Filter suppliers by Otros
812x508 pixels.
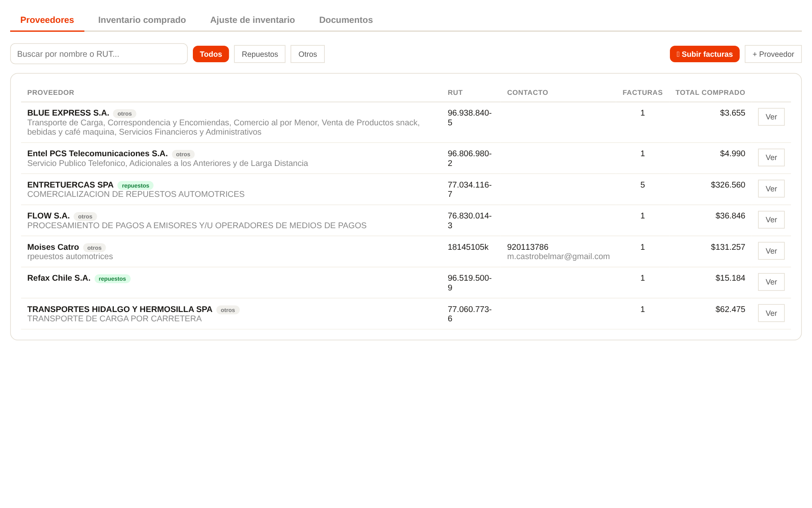point(307,54)
